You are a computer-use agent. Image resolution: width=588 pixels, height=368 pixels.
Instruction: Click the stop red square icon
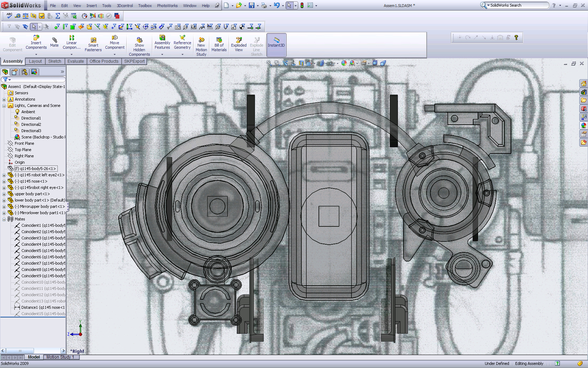point(117,16)
